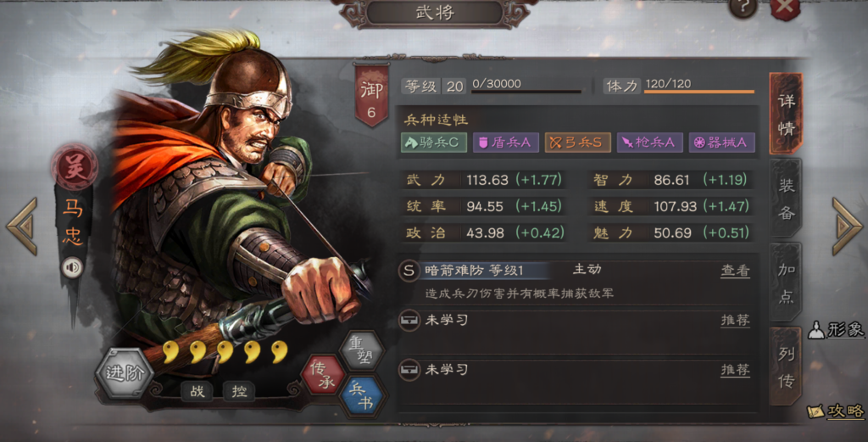The image size is (868, 442).
Task: Open the 列传 tab
Action: tap(786, 366)
